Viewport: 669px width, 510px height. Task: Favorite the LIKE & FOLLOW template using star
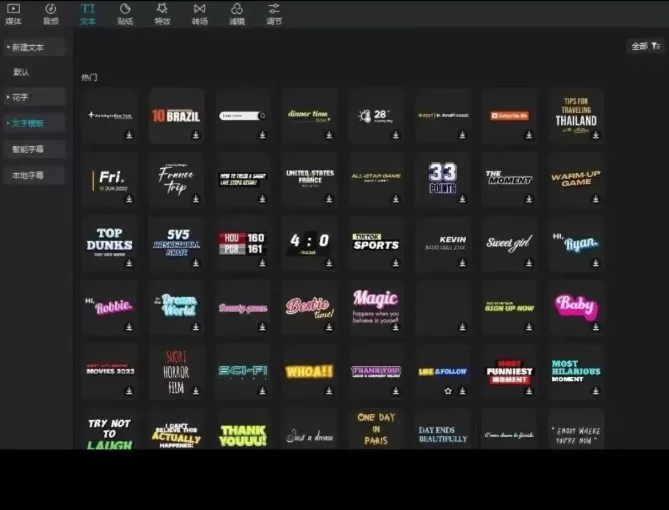click(448, 391)
